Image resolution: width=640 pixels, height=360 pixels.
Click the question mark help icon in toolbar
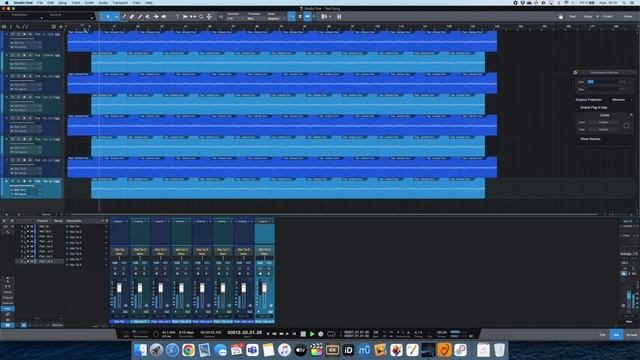pyautogui.click(x=177, y=17)
